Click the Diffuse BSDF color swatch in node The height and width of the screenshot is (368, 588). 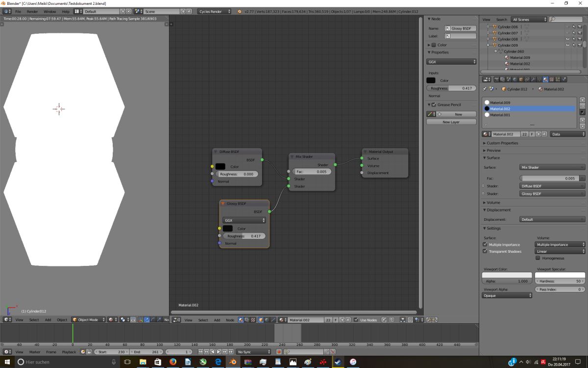220,167
